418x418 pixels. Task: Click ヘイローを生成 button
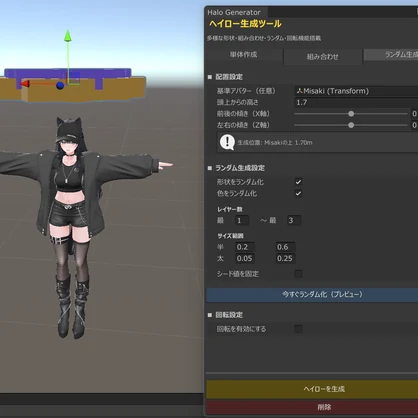coord(312,389)
